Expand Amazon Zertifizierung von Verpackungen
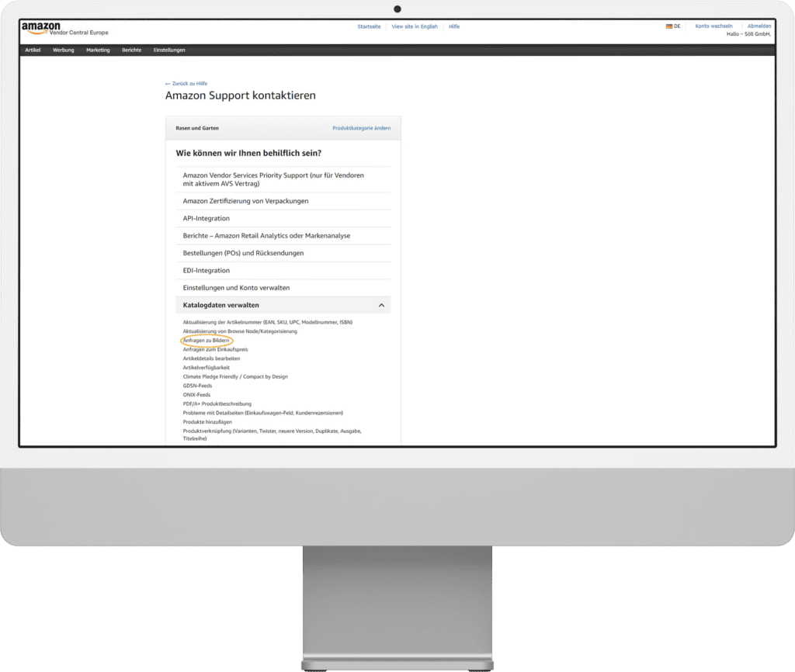This screenshot has width=795, height=672. (283, 201)
